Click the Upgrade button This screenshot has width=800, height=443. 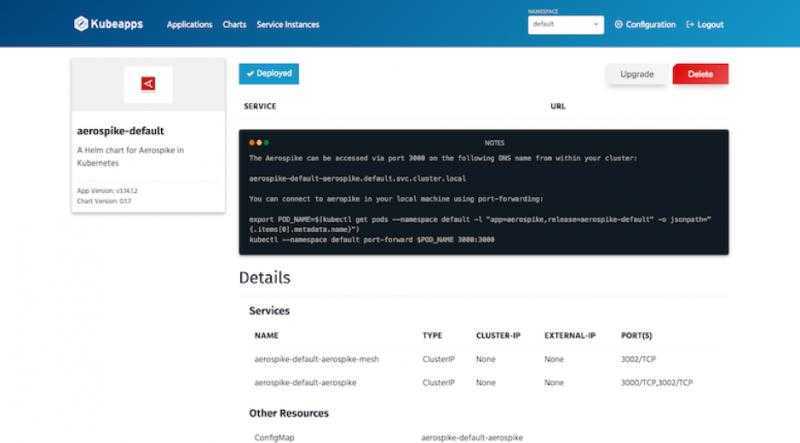pyautogui.click(x=637, y=74)
